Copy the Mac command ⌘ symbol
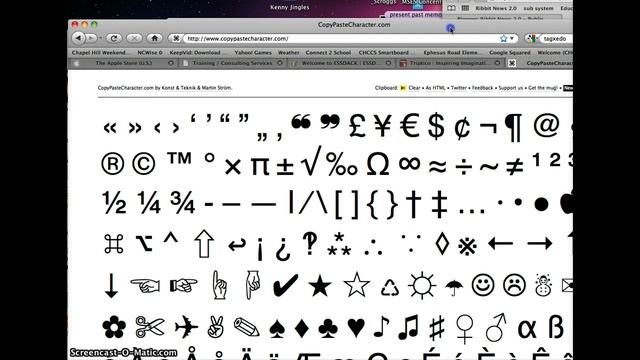640x360 pixels. click(113, 244)
